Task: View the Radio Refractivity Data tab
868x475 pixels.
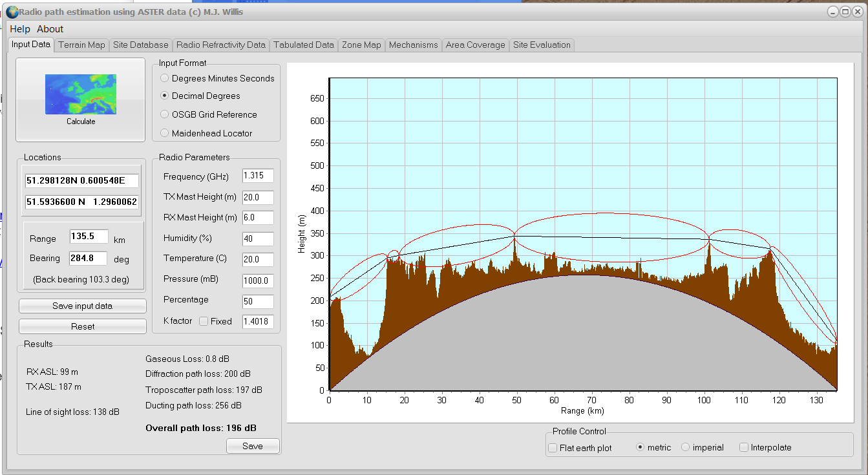Action: [x=221, y=45]
